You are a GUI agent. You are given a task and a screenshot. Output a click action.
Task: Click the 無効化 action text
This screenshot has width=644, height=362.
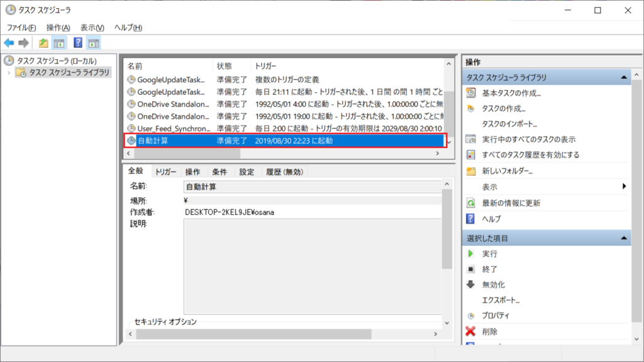coord(493,285)
